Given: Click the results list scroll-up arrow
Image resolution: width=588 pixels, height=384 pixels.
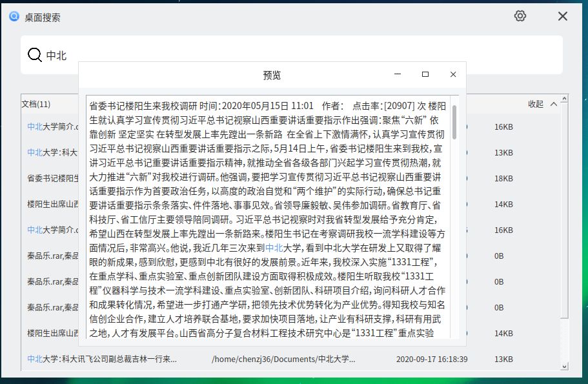Looking at the screenshot, I should coord(565,99).
